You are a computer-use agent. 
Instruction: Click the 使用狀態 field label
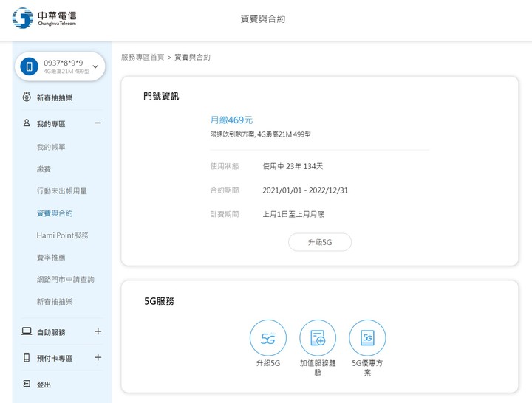[x=225, y=166]
